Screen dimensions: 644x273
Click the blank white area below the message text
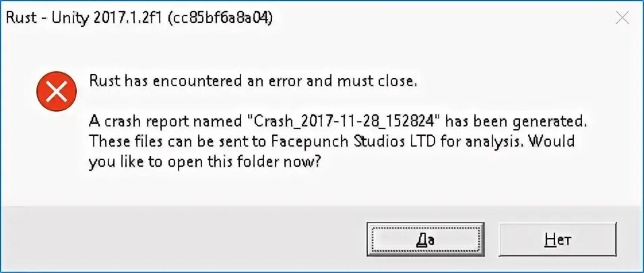(x=321, y=188)
